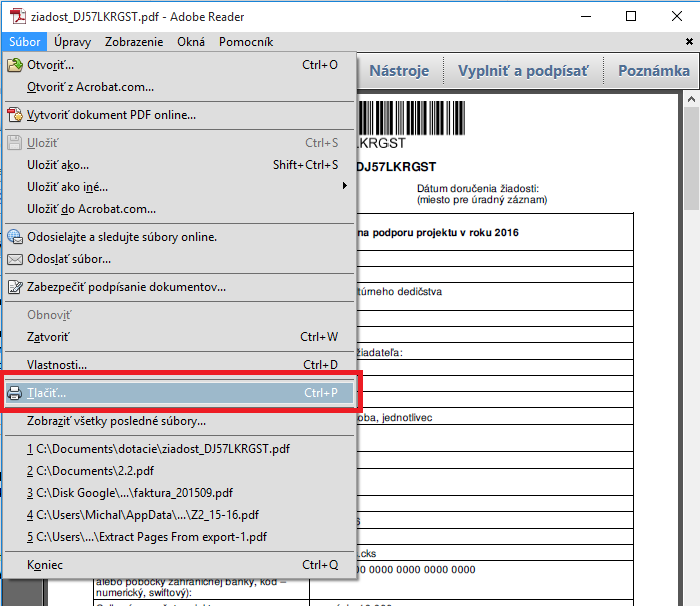Open recent file Z2_15-16.pdf
The width and height of the screenshot is (700, 606).
coord(179,515)
